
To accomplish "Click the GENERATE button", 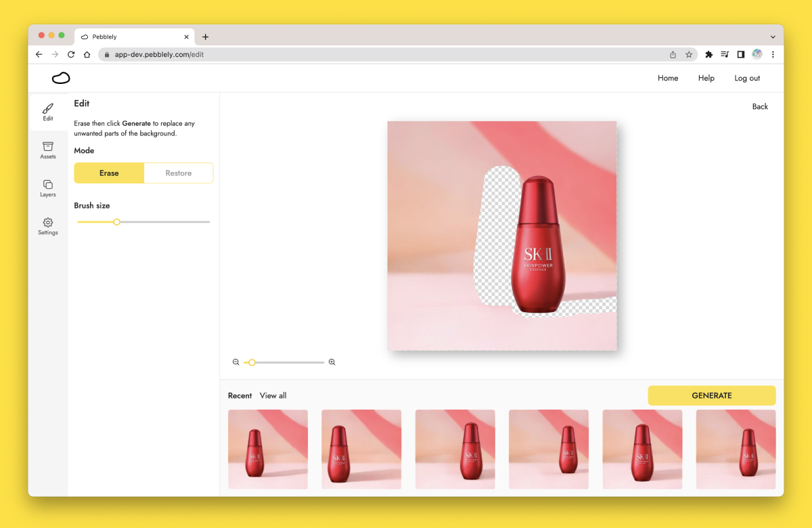I will pyautogui.click(x=712, y=395).
